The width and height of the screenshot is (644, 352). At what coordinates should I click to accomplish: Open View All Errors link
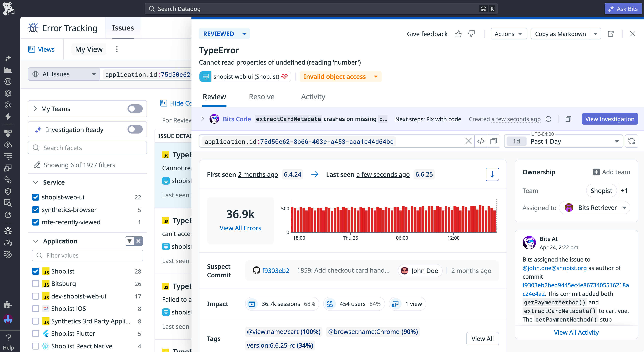(240, 228)
